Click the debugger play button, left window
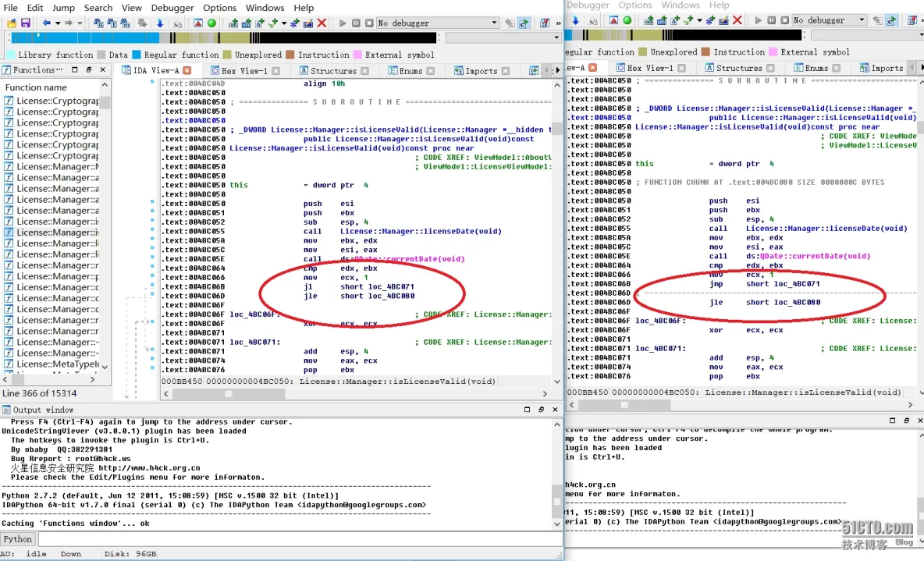 pos(343,23)
